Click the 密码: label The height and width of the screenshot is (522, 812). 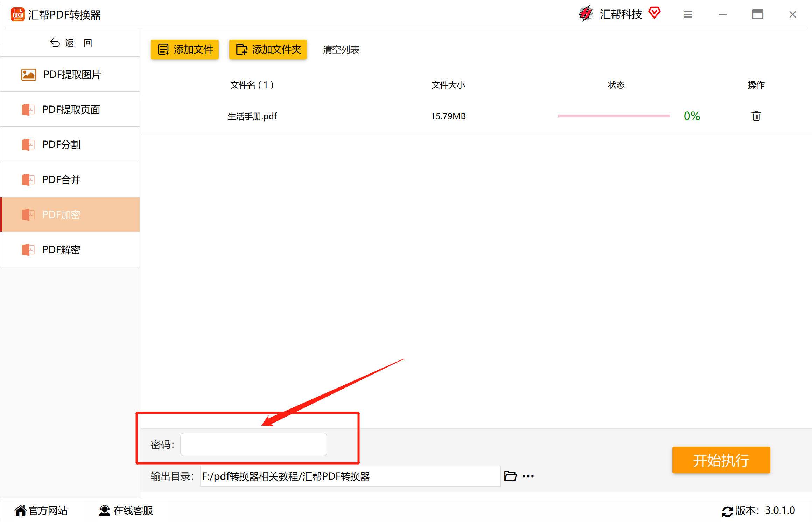click(x=163, y=445)
